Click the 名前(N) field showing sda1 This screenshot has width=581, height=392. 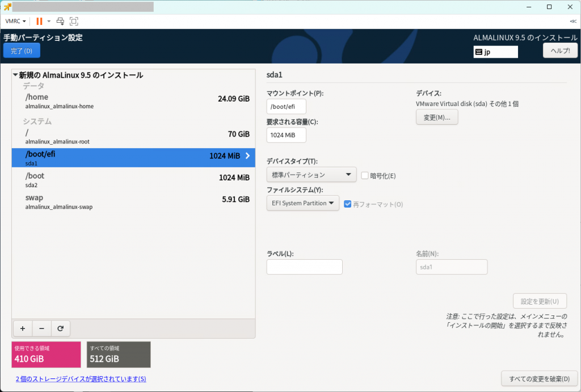click(x=451, y=267)
